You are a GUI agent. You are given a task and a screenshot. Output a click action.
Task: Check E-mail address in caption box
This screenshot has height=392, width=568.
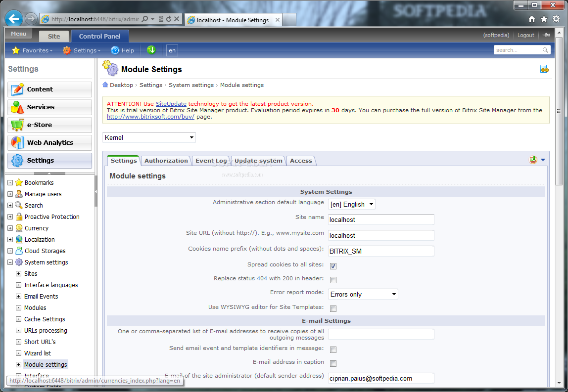click(x=333, y=363)
